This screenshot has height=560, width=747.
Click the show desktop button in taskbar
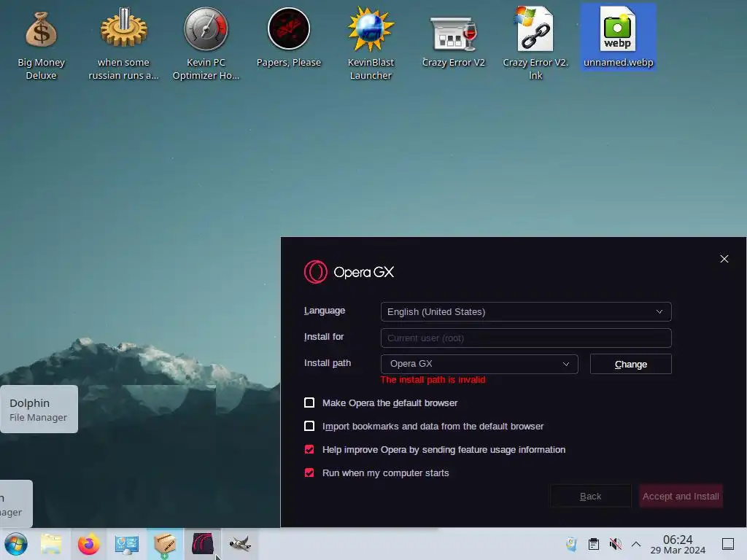point(728,544)
